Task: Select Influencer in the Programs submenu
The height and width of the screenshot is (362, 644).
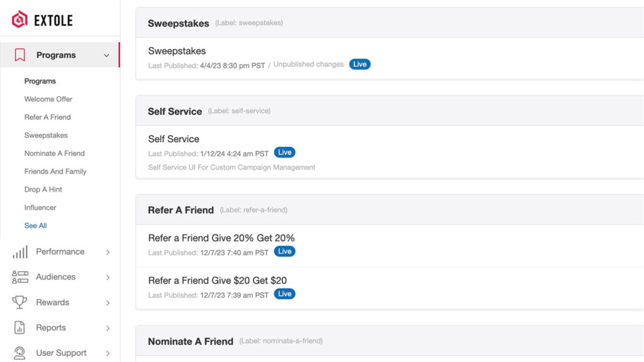Action: pyautogui.click(x=40, y=207)
